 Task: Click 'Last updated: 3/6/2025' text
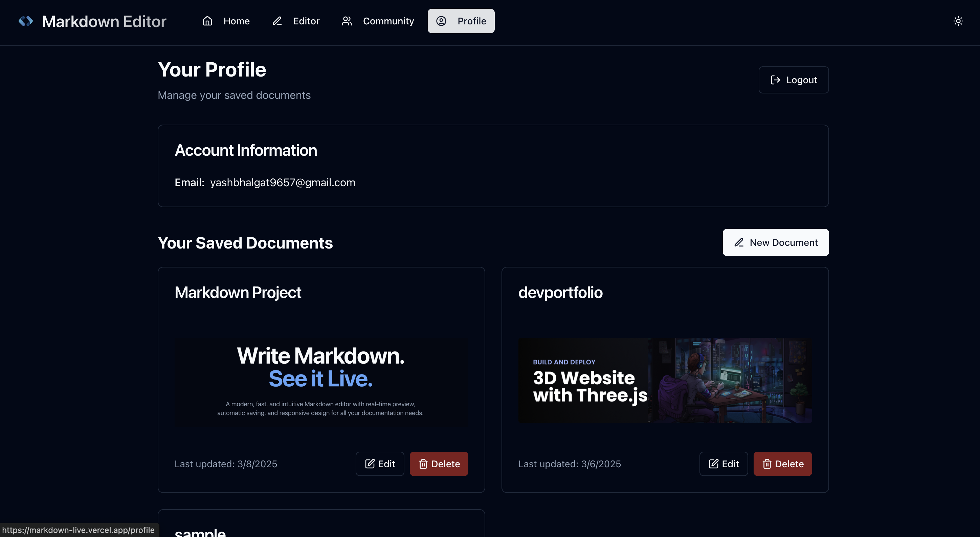pyautogui.click(x=570, y=464)
